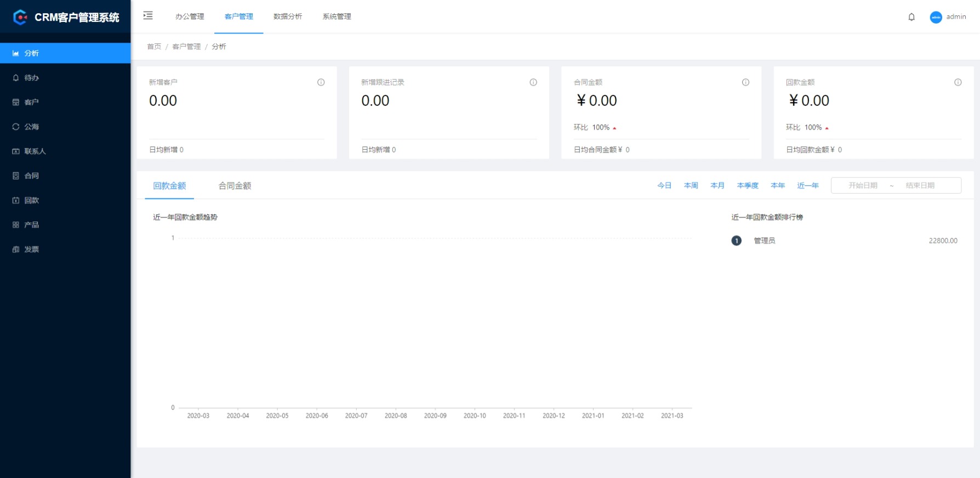Select 合同 in sidebar

(x=65, y=176)
